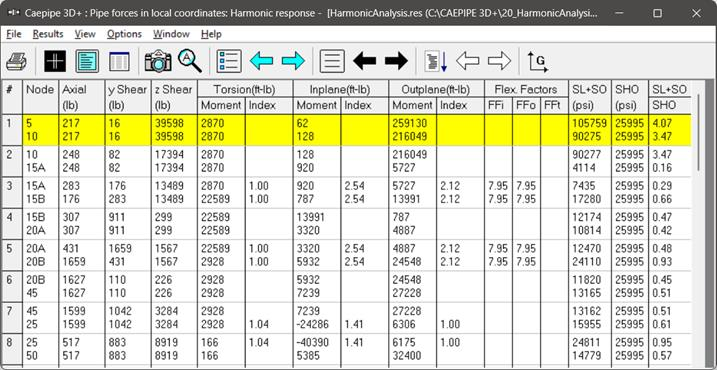Click the cyan right arrow icon
The image size is (717, 370).
click(293, 61)
